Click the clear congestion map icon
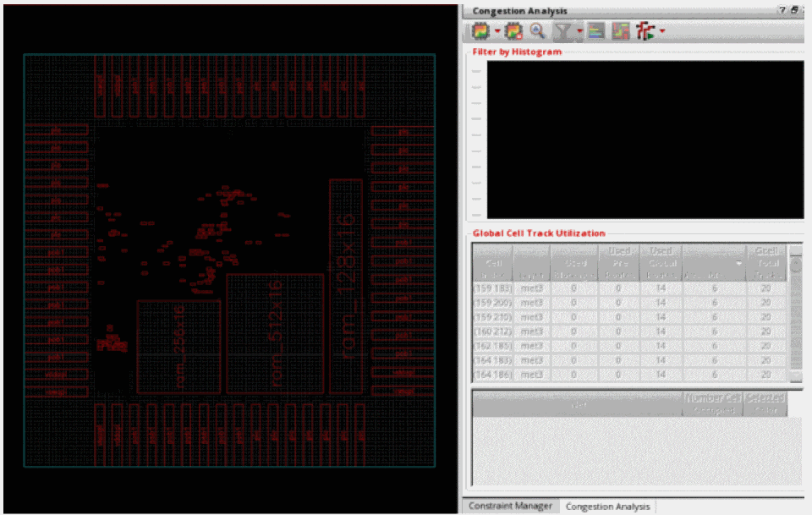Screen dimensions: 812x515 click(x=513, y=32)
